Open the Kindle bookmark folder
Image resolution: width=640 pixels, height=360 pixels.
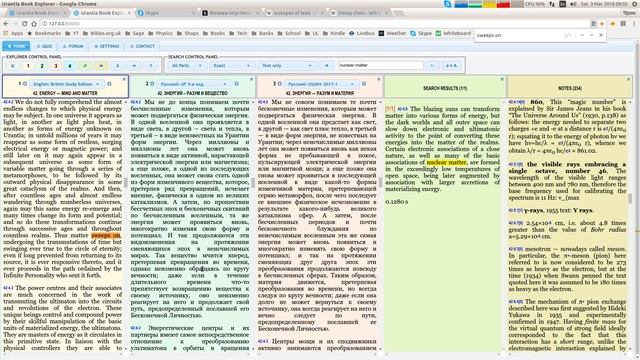tap(333, 33)
